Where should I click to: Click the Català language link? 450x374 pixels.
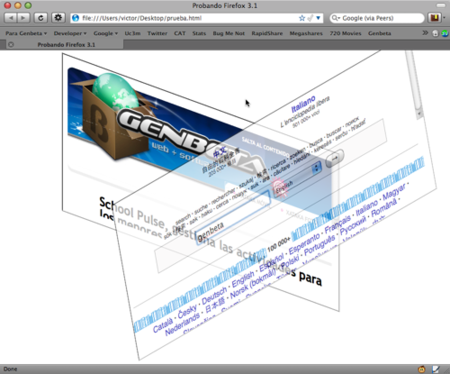(163, 326)
